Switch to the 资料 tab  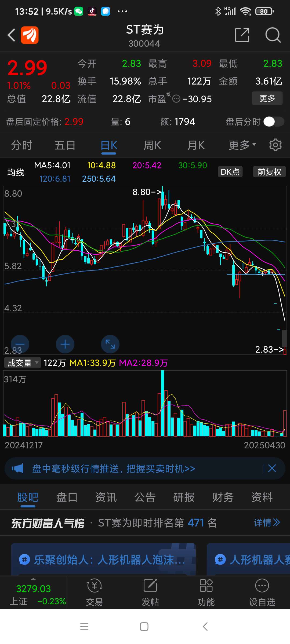[262, 497]
